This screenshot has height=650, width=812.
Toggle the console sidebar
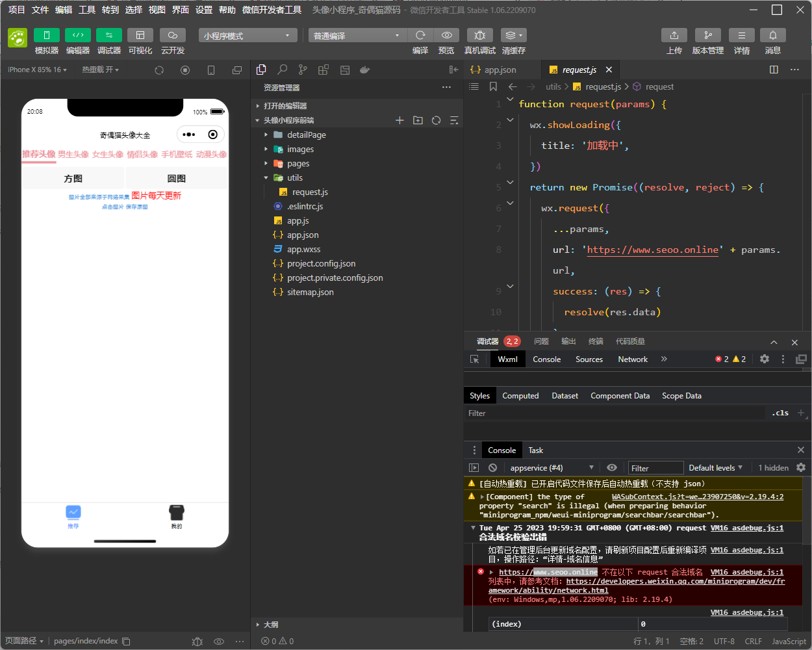pyautogui.click(x=474, y=468)
